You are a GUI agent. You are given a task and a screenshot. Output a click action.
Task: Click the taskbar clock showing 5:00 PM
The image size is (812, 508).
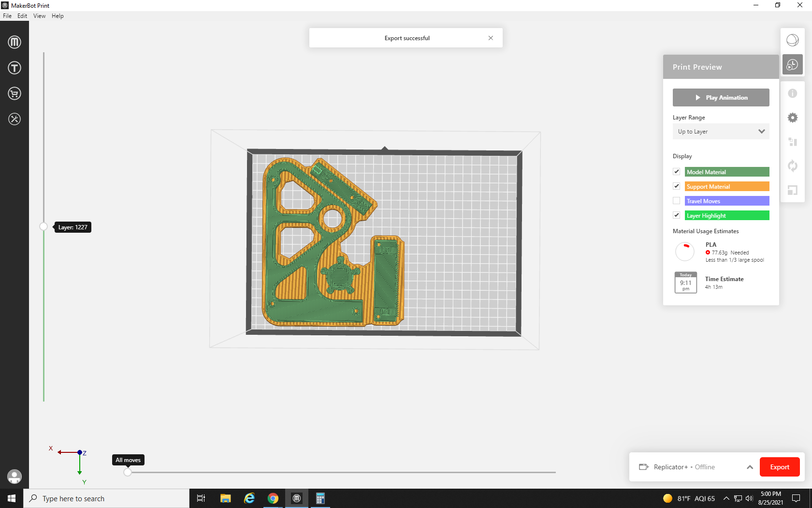(770, 498)
